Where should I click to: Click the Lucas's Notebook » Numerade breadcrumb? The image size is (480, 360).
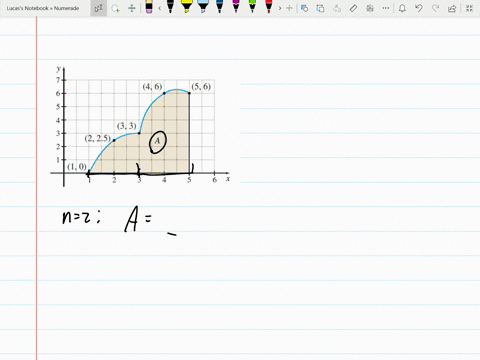point(43,8)
